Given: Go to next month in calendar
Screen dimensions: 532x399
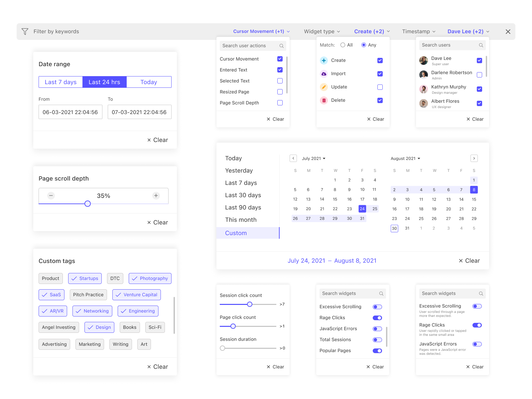Looking at the screenshot, I should point(474,159).
